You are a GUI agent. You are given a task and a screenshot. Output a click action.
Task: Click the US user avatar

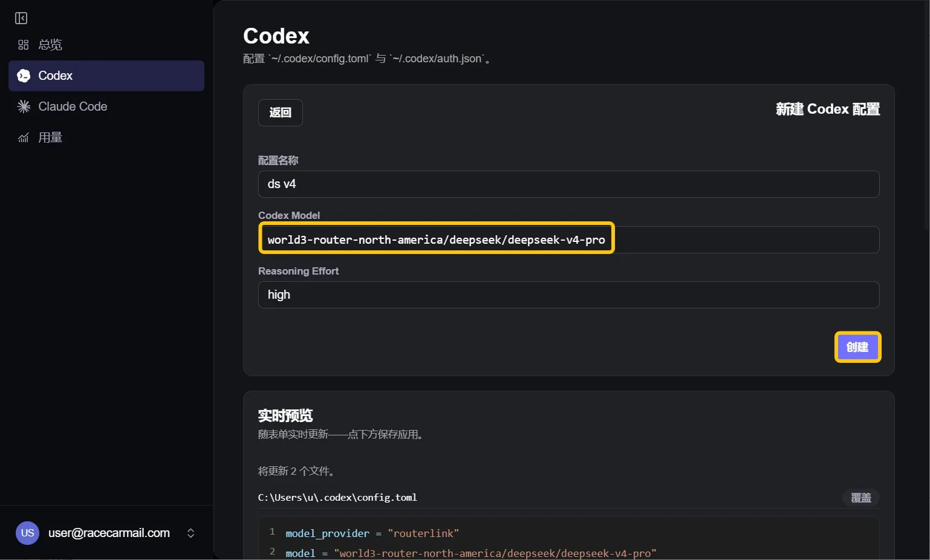pos(27,533)
